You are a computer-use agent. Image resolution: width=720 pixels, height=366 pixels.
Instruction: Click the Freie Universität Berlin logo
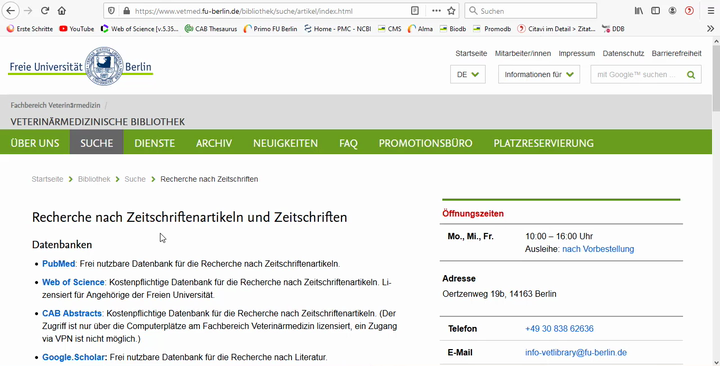pos(81,66)
